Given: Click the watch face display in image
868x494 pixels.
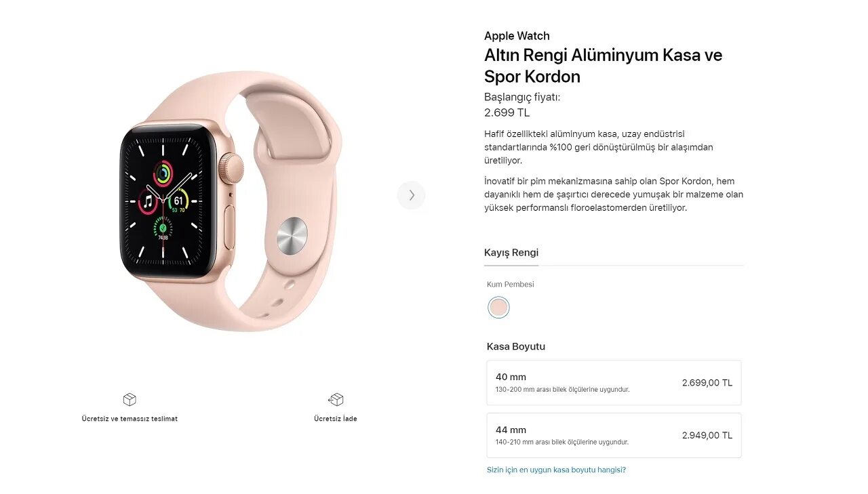Looking at the screenshot, I should pyautogui.click(x=167, y=201).
